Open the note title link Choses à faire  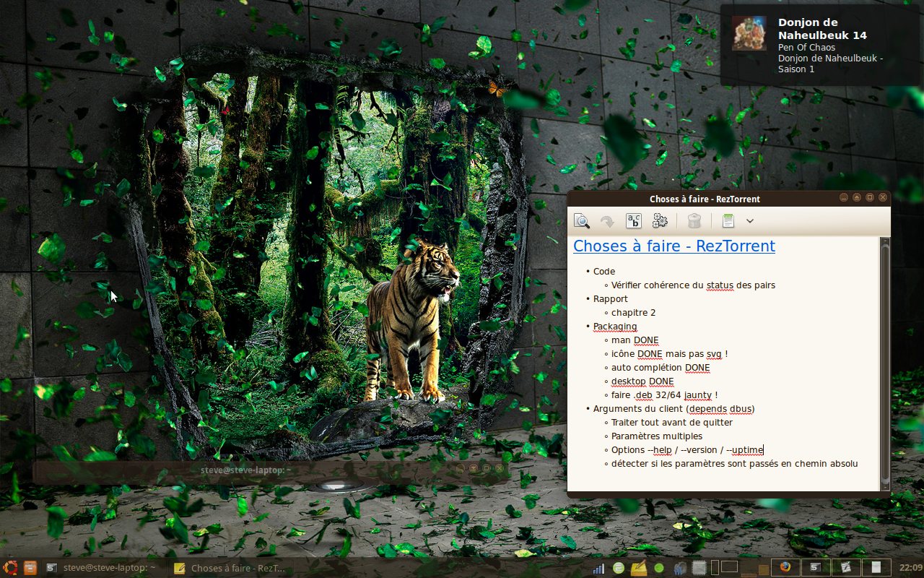click(x=674, y=246)
